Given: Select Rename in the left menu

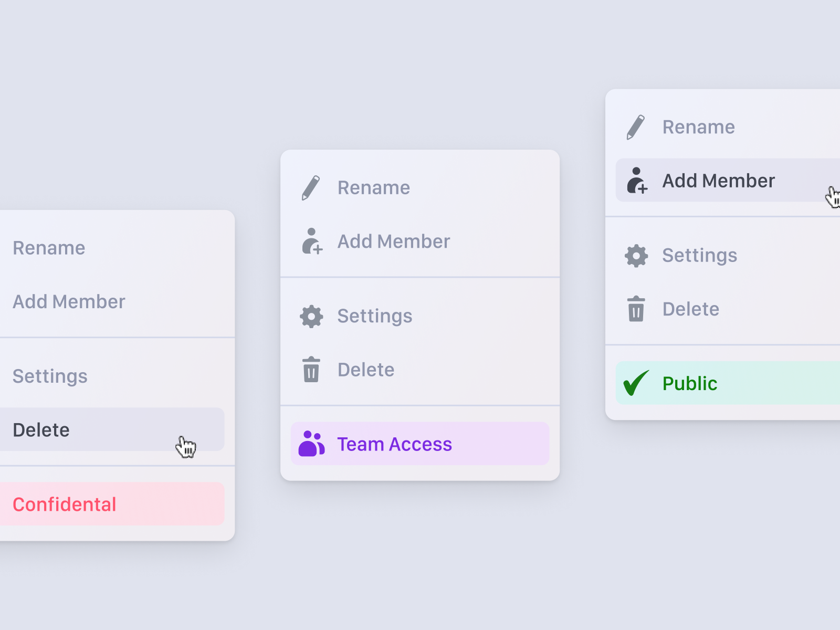Looking at the screenshot, I should [49, 248].
